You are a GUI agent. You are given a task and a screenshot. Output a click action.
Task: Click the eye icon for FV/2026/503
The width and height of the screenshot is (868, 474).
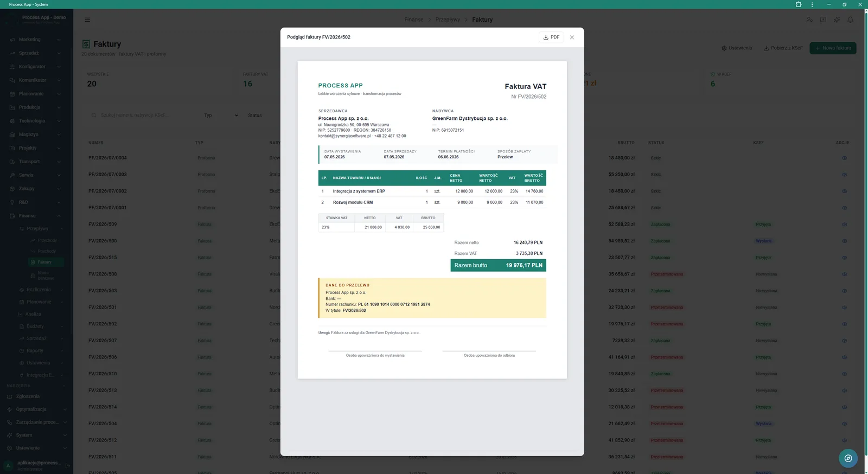(844, 291)
